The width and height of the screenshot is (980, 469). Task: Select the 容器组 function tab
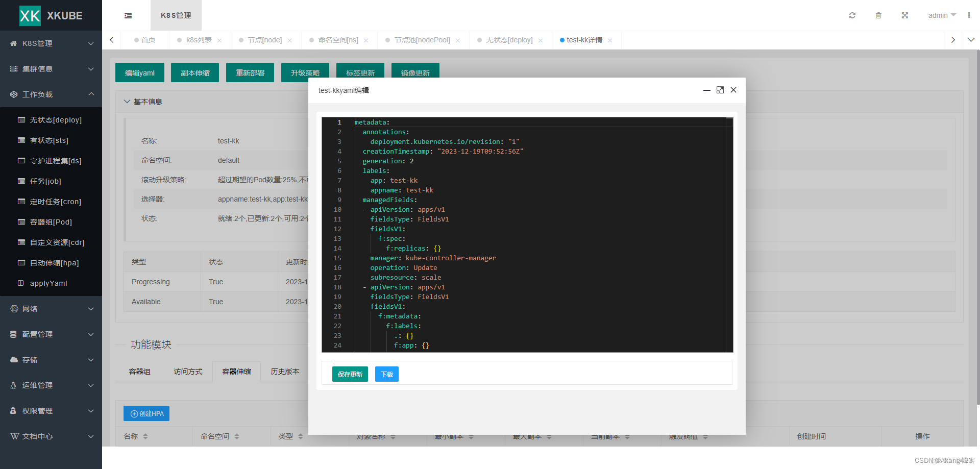tap(139, 372)
